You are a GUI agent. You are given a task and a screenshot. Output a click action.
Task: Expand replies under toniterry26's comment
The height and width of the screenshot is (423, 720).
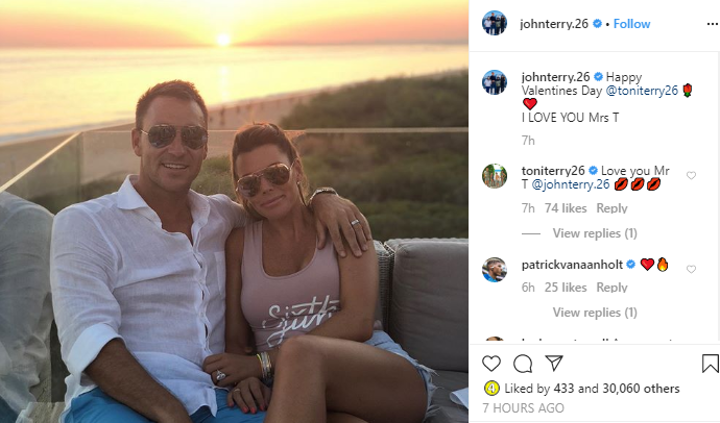[x=595, y=233]
